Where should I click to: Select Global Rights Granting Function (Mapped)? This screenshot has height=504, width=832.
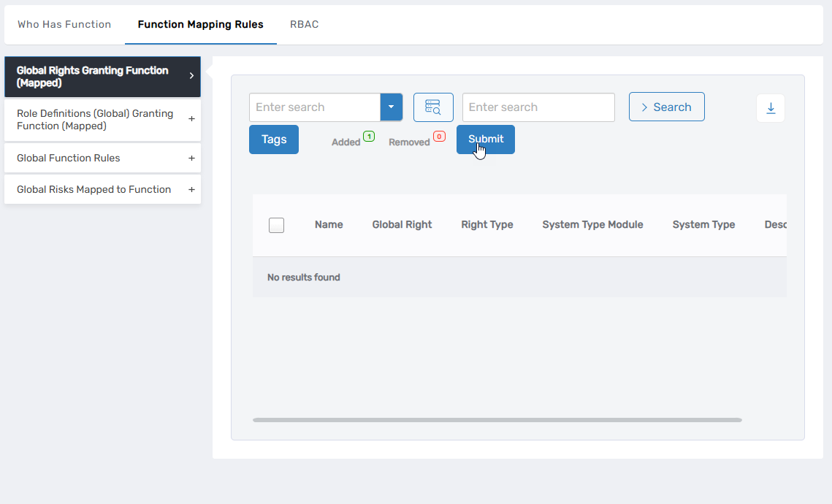[x=95, y=76]
